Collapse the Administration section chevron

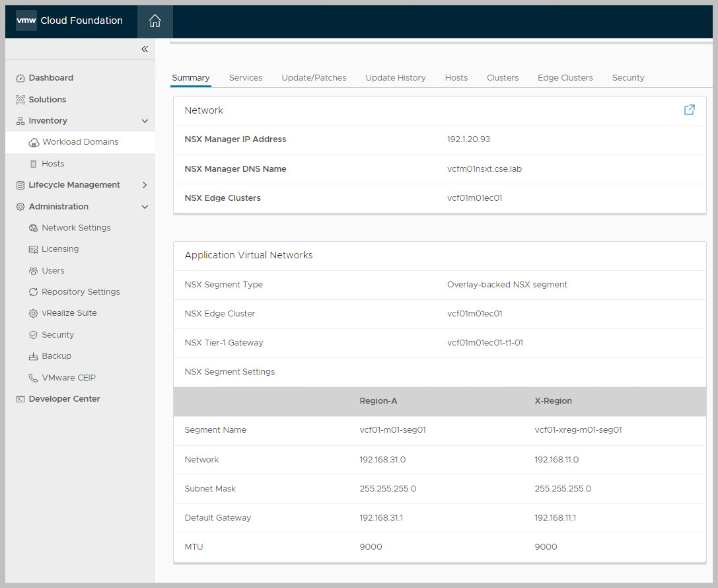click(145, 207)
